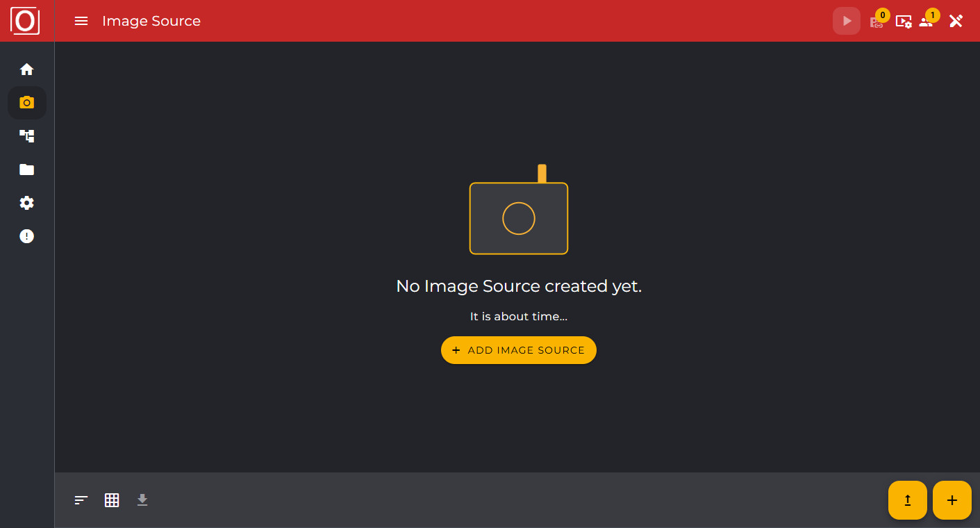This screenshot has width=980, height=528.
Task: Switch to list view at the bottom
Action: pos(81,500)
